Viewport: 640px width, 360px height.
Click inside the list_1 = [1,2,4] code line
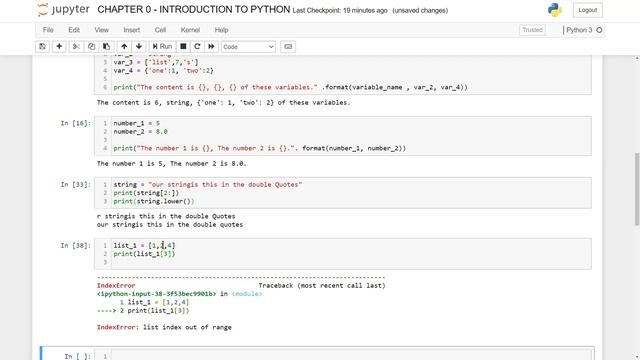(144, 245)
